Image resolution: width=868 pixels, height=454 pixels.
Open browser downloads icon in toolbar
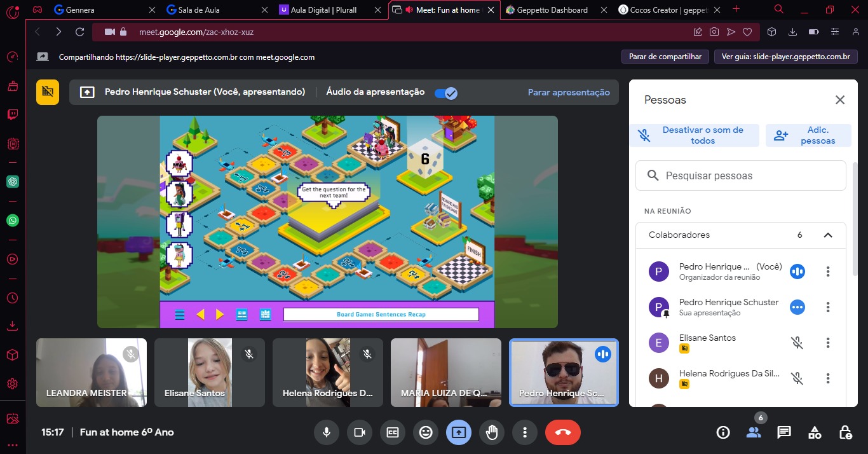pos(792,32)
